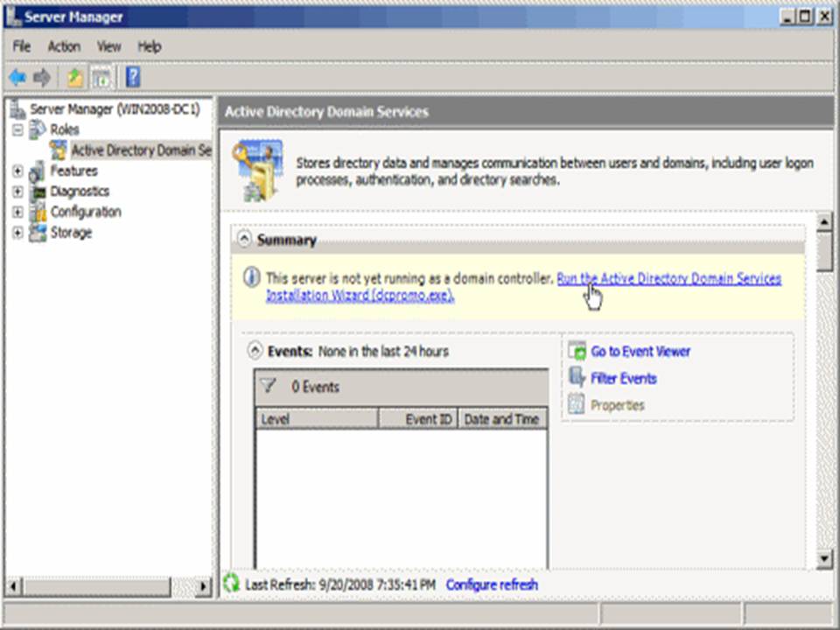
Task: Click the Up one level toolbar icon
Action: tap(75, 78)
